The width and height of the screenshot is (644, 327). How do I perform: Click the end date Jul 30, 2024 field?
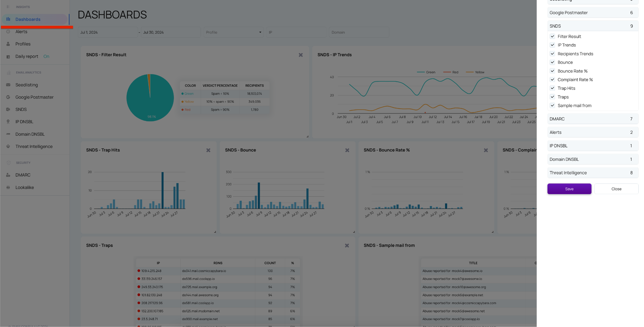coord(171,32)
